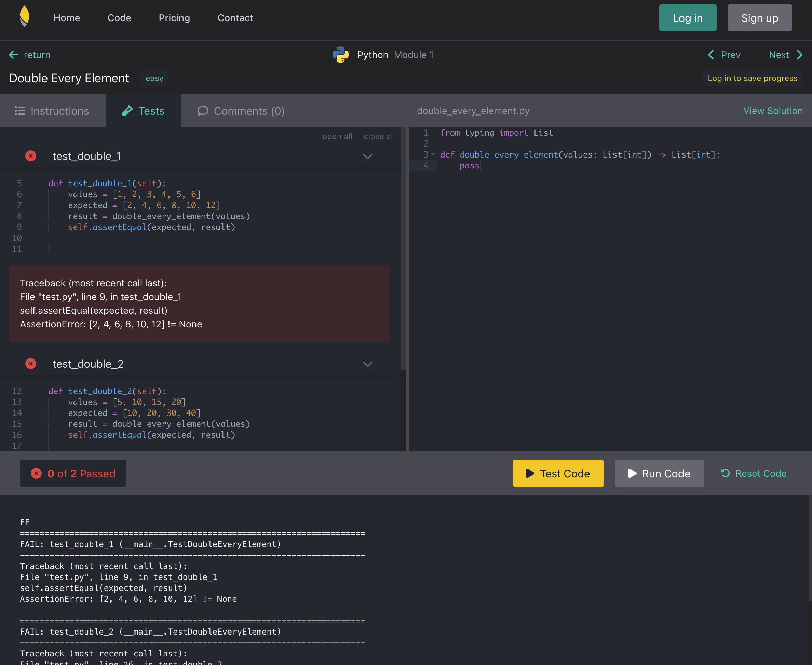
Task: Go to the Prev exercise
Action: 724,55
